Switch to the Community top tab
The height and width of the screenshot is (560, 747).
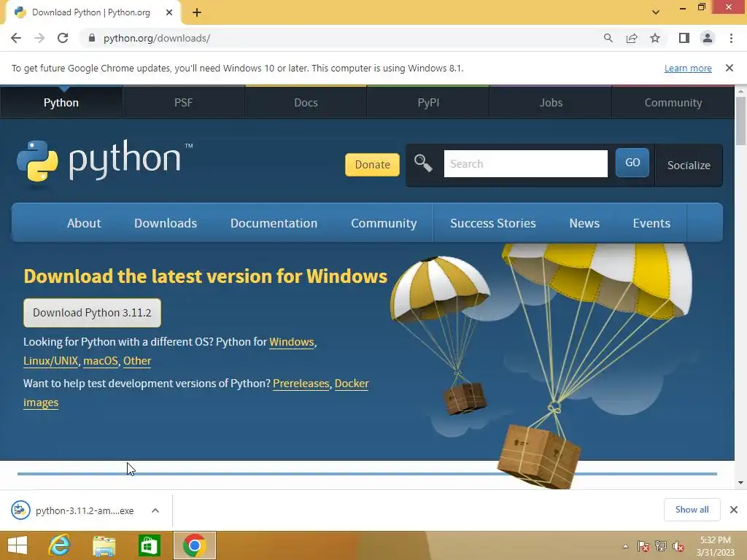[673, 103]
